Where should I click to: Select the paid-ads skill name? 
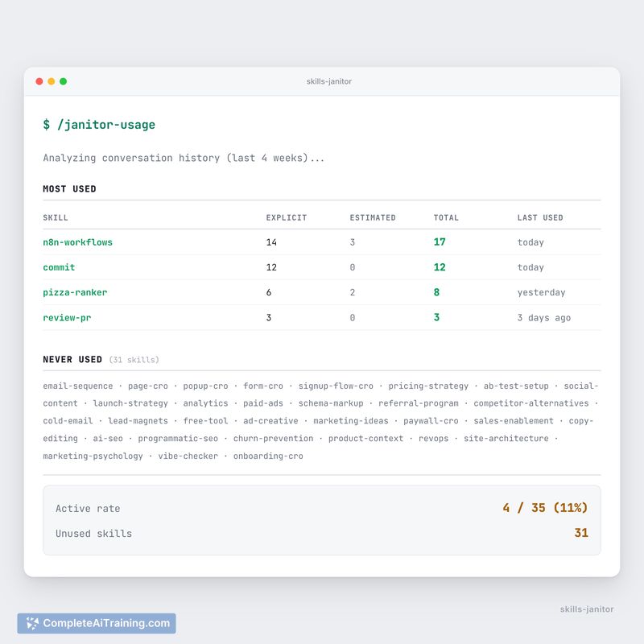click(263, 403)
